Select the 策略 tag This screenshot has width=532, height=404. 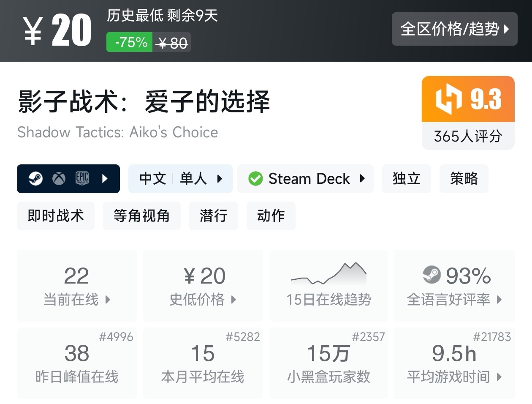pos(464,179)
